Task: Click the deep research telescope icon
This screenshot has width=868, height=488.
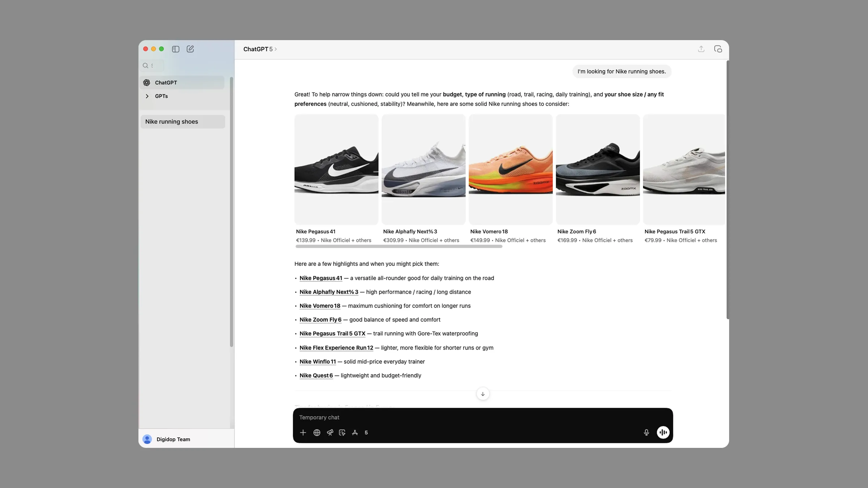Action: coord(330,432)
